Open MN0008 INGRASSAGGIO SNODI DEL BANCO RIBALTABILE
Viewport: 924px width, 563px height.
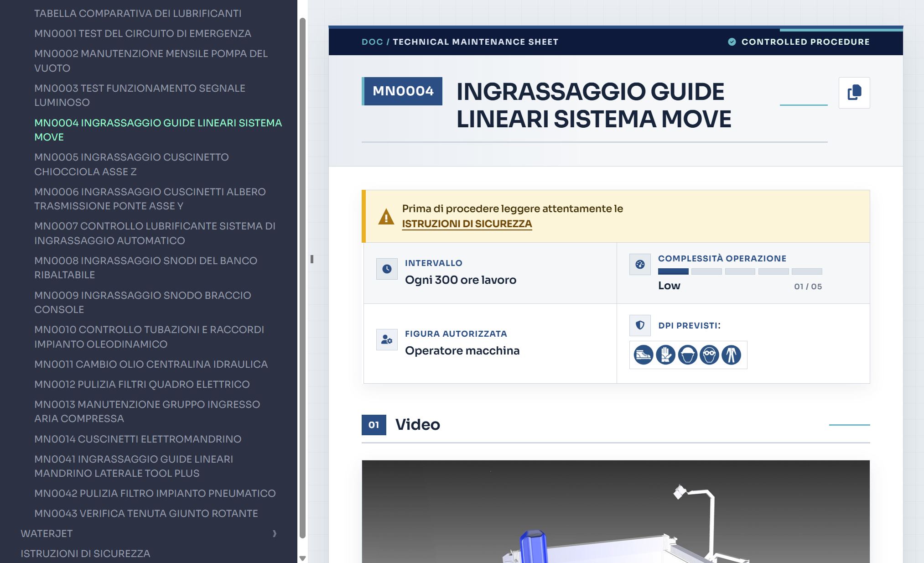point(146,267)
